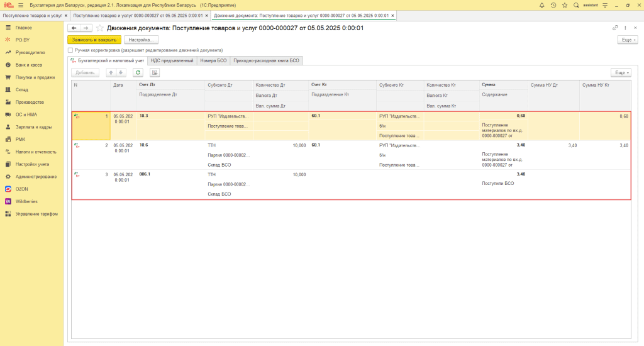The image size is (644, 346).
Task: Open Настройки учета icon
Action: [x=8, y=164]
